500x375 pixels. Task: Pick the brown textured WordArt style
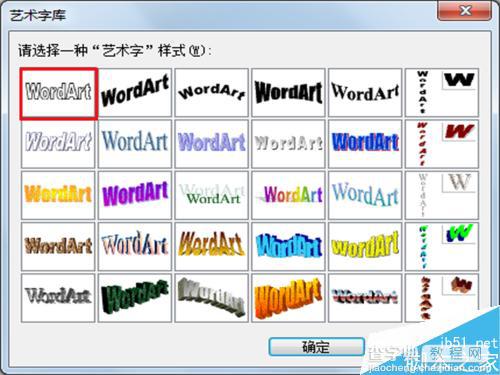click(x=58, y=247)
